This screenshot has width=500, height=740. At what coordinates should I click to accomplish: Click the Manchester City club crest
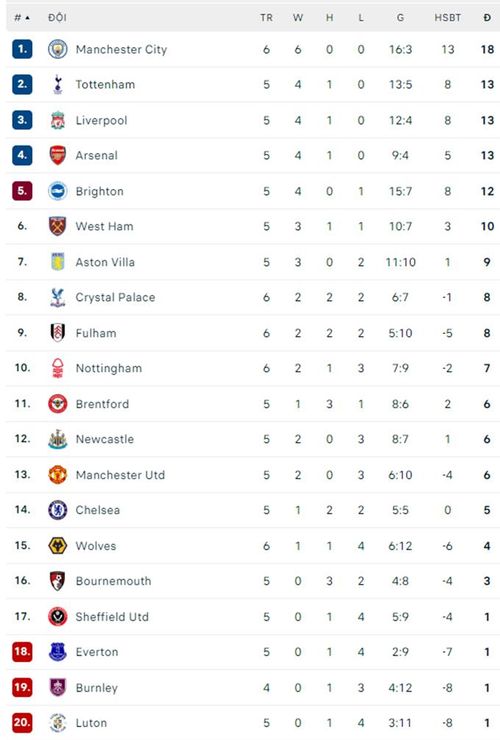coord(58,49)
